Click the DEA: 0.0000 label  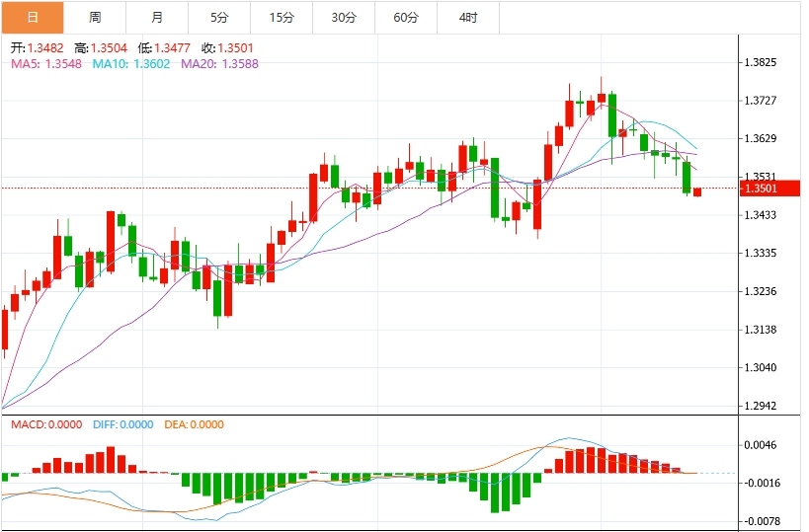pyautogui.click(x=194, y=424)
